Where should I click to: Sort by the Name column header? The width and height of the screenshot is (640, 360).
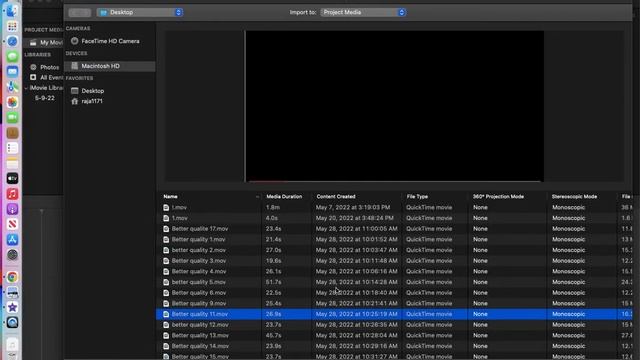[x=170, y=196]
